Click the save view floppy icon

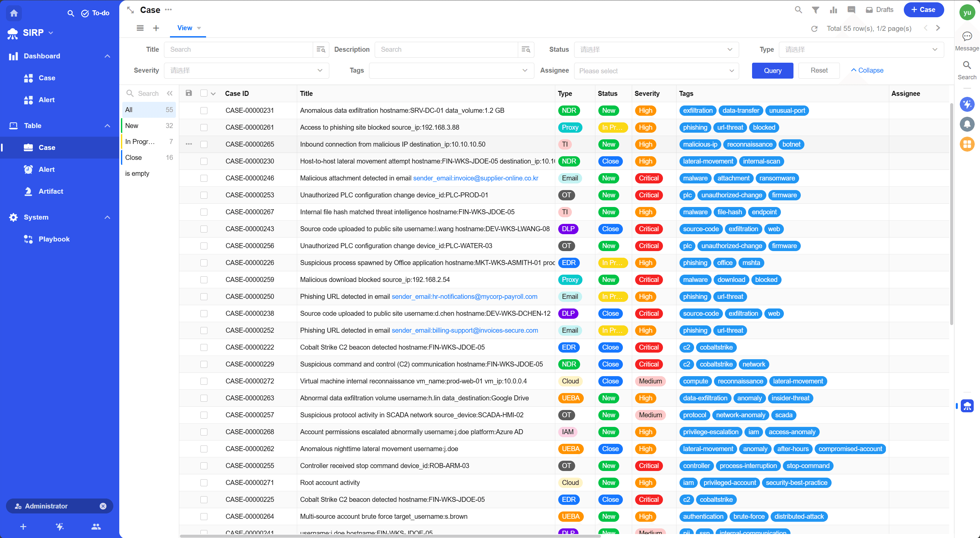click(189, 93)
